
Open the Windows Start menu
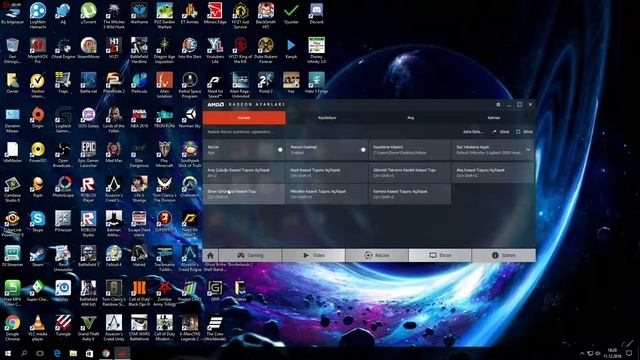point(7,353)
